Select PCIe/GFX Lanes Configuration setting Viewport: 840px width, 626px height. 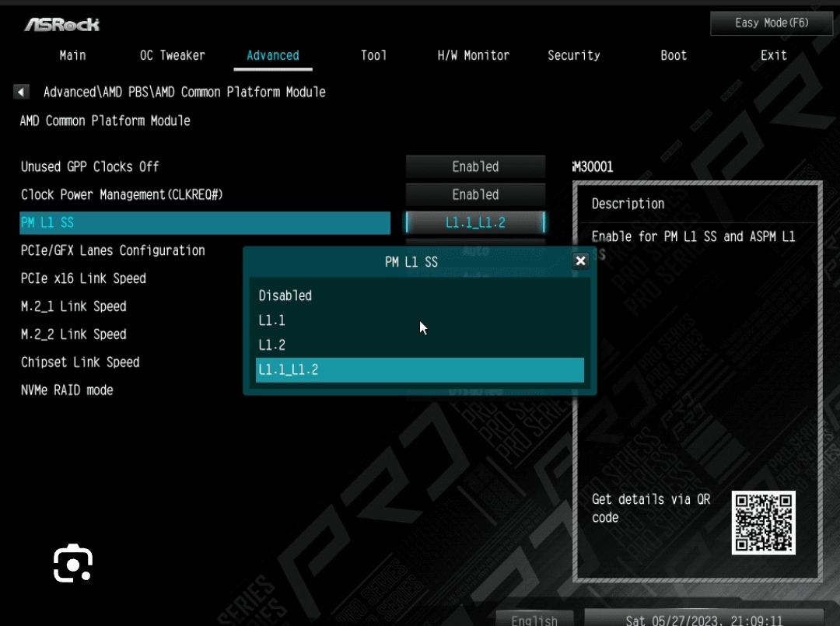coord(113,250)
